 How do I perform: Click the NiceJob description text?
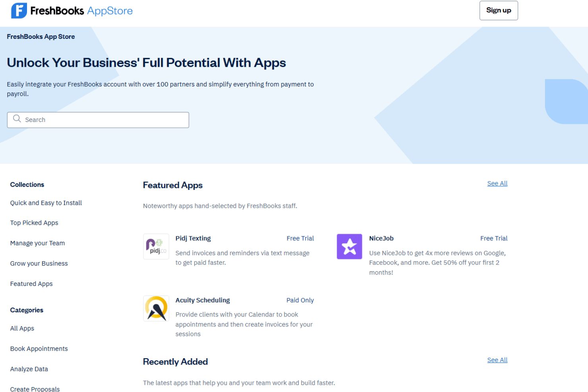pos(437,263)
